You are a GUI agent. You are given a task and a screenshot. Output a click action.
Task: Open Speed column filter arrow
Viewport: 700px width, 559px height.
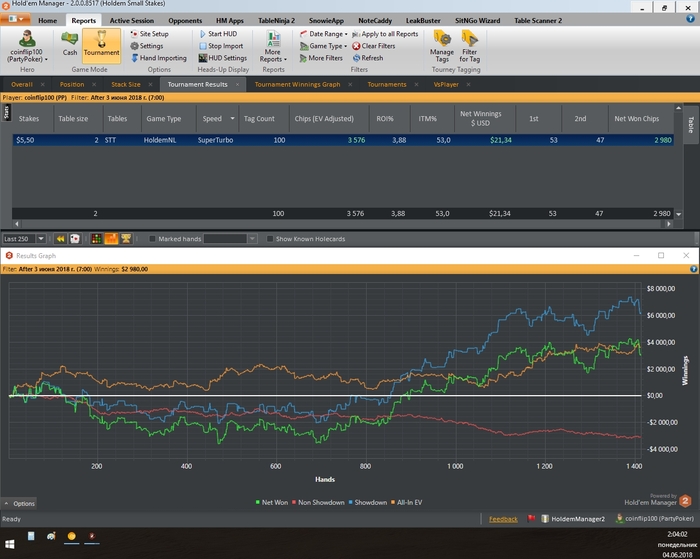click(x=233, y=118)
